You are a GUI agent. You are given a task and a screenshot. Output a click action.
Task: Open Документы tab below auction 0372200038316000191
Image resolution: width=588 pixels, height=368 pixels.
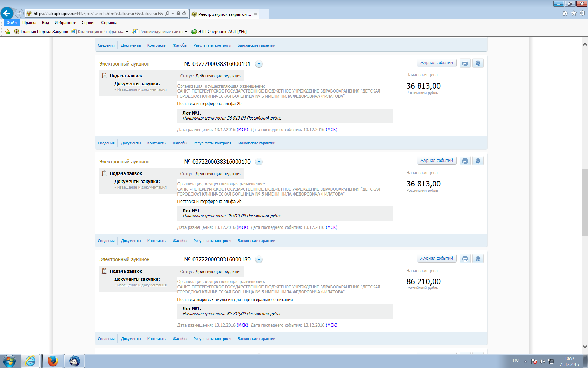click(131, 143)
